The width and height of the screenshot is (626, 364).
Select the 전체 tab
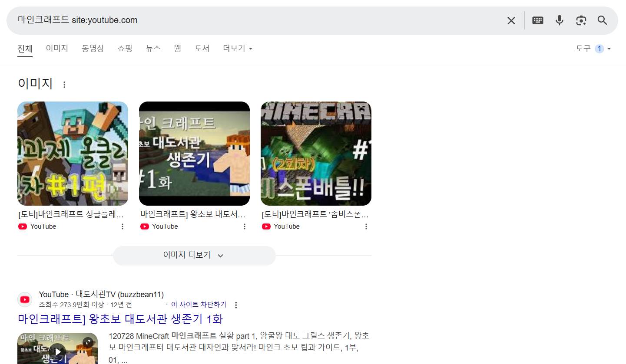25,49
